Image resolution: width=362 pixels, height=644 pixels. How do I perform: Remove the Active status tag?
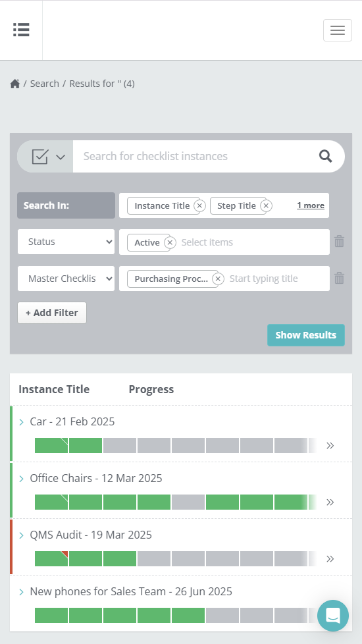coord(170,243)
